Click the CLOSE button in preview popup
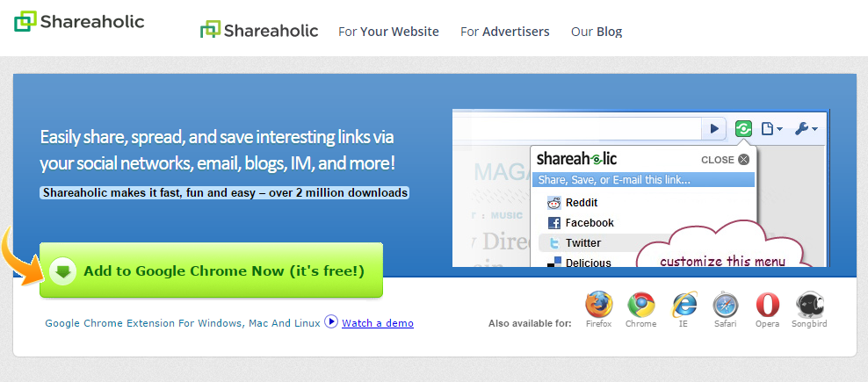Screen dimensions: 868x382 725,160
